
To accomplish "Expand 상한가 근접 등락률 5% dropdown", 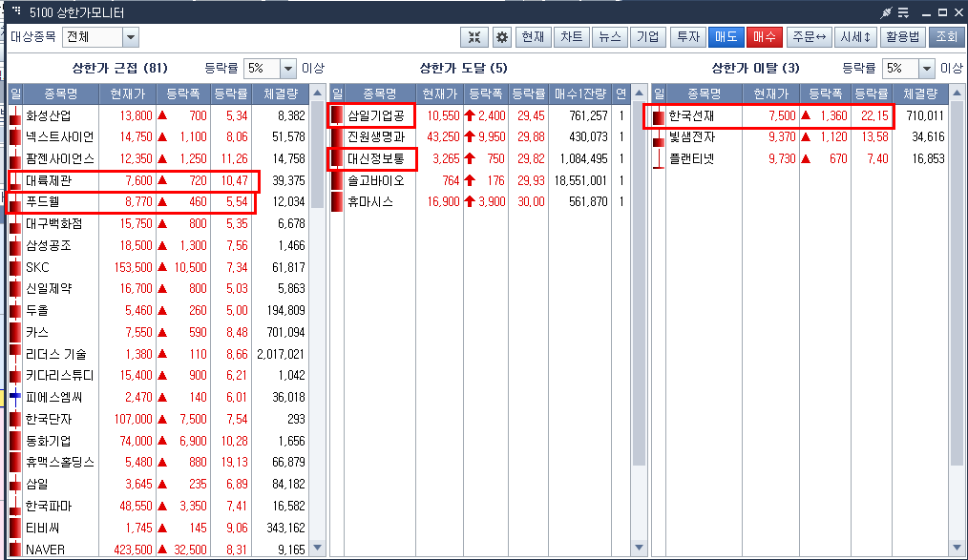I will coord(288,69).
